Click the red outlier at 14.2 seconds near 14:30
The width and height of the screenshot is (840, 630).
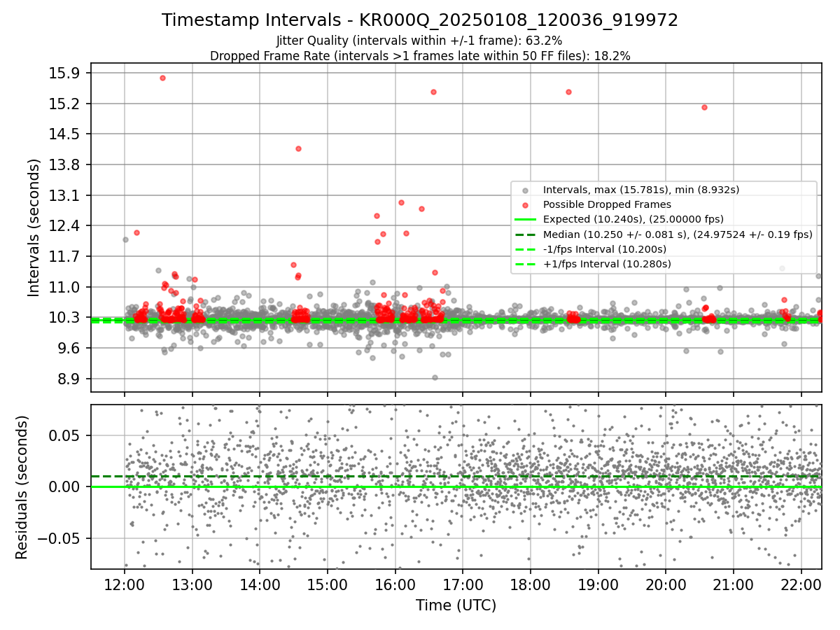tap(298, 148)
